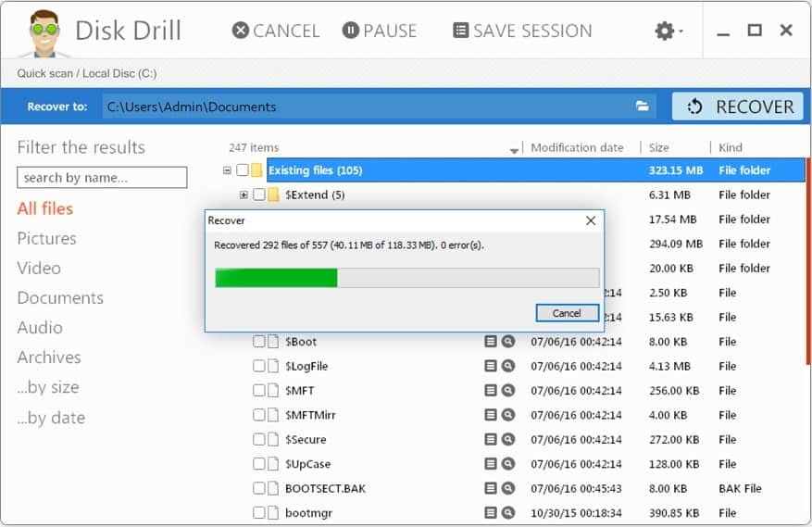Open the ...by date filter
This screenshot has height=527, width=812.
[51, 418]
